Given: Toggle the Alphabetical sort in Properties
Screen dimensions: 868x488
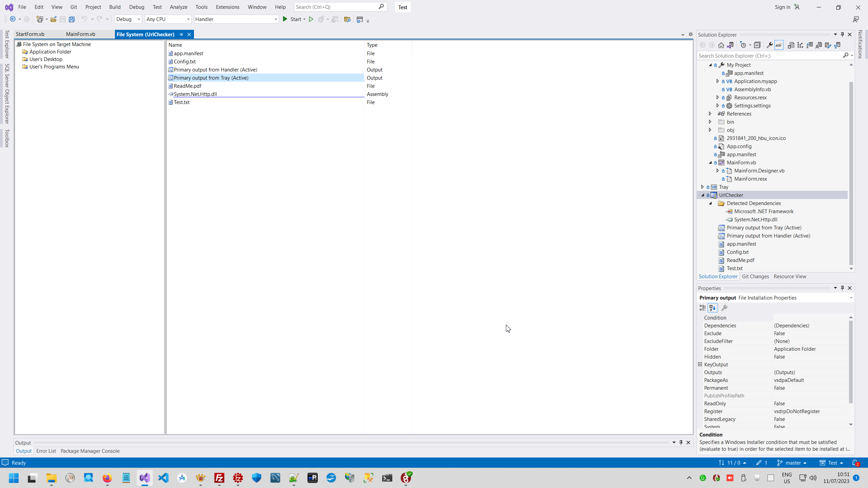Looking at the screenshot, I should [x=712, y=308].
